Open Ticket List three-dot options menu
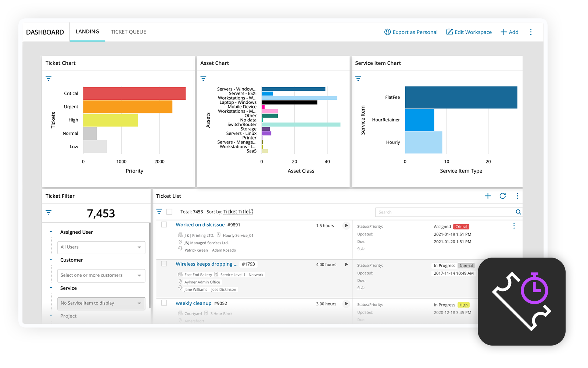Viewport: 588px width, 368px height. click(x=517, y=196)
